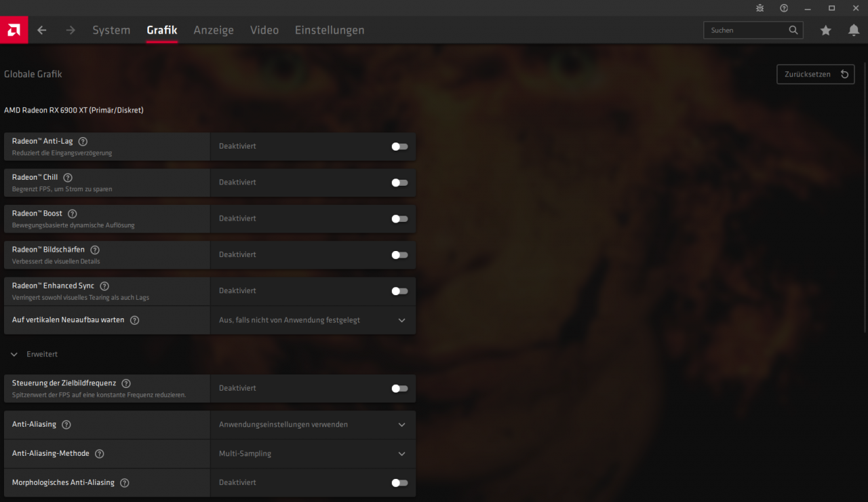The height and width of the screenshot is (502, 868).
Task: Open favorites star icon
Action: click(825, 30)
